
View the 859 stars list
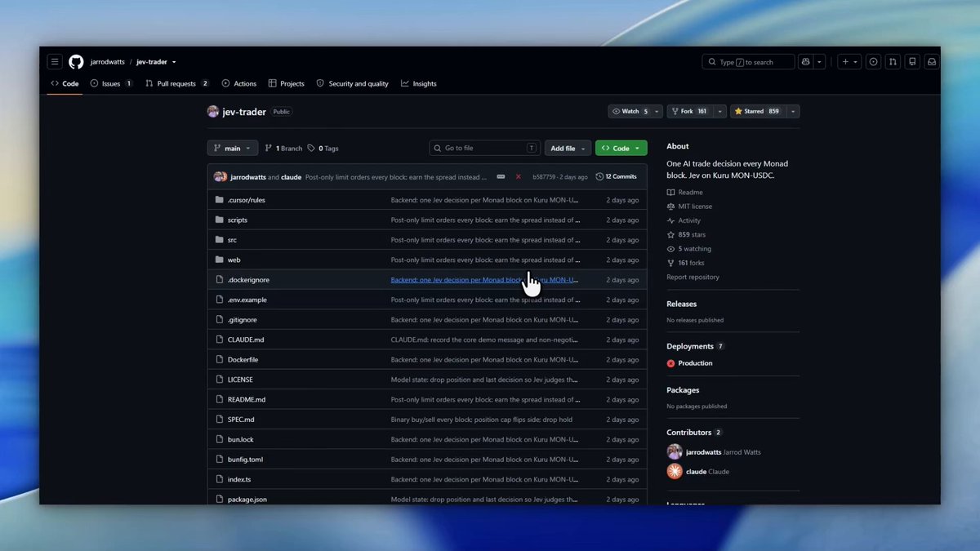686,234
